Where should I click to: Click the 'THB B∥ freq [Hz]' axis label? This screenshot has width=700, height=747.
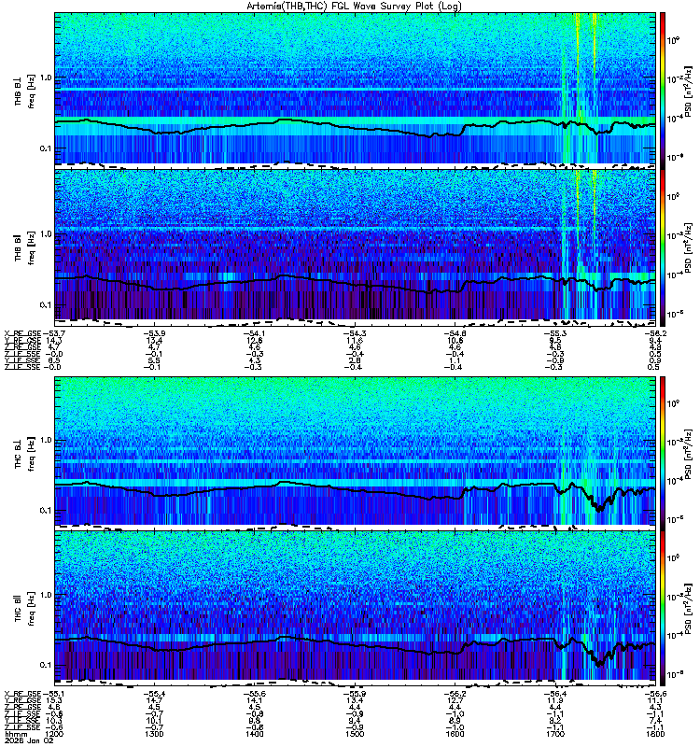point(25,247)
